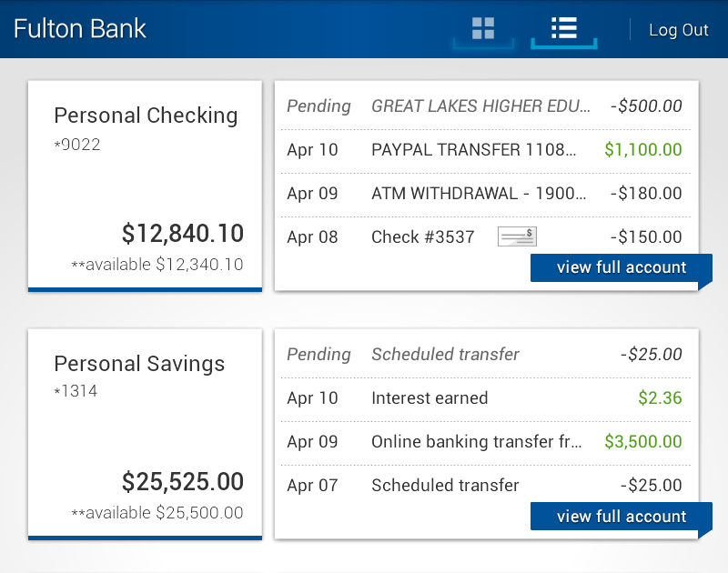The image size is (728, 573).
Task: Select the Apr 09 ATM WITHDRAWAL entry
Action: (485, 194)
